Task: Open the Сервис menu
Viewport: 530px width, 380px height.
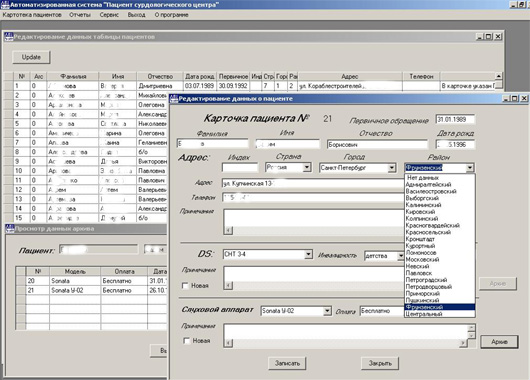Action: pos(109,15)
